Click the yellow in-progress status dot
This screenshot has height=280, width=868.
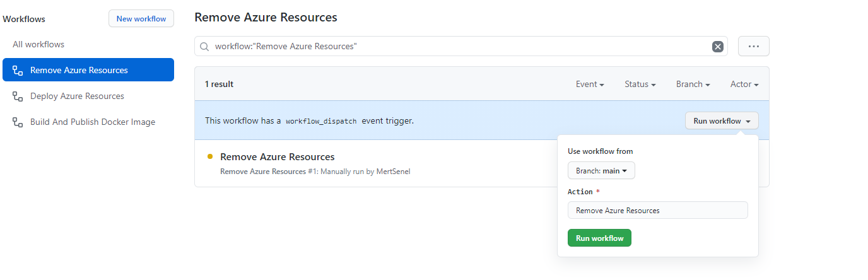point(210,156)
